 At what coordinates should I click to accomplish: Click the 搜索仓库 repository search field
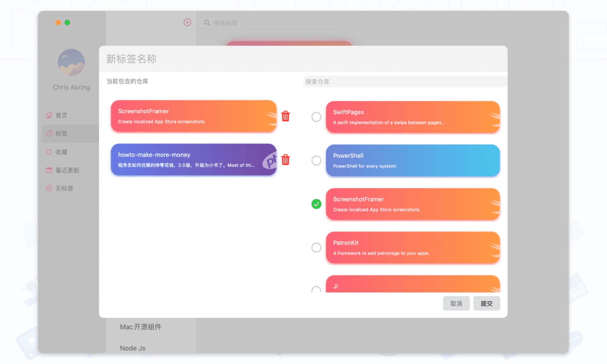point(404,82)
